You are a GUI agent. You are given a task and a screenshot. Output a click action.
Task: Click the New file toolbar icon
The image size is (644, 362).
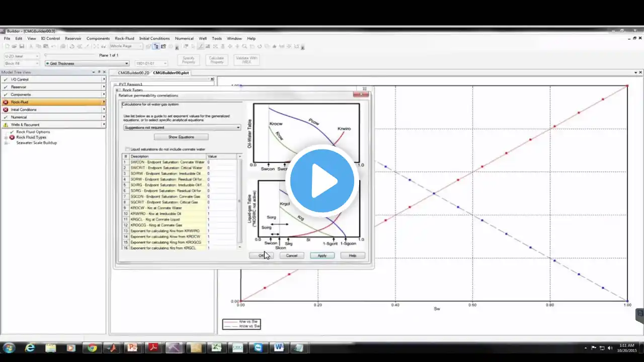[7, 46]
